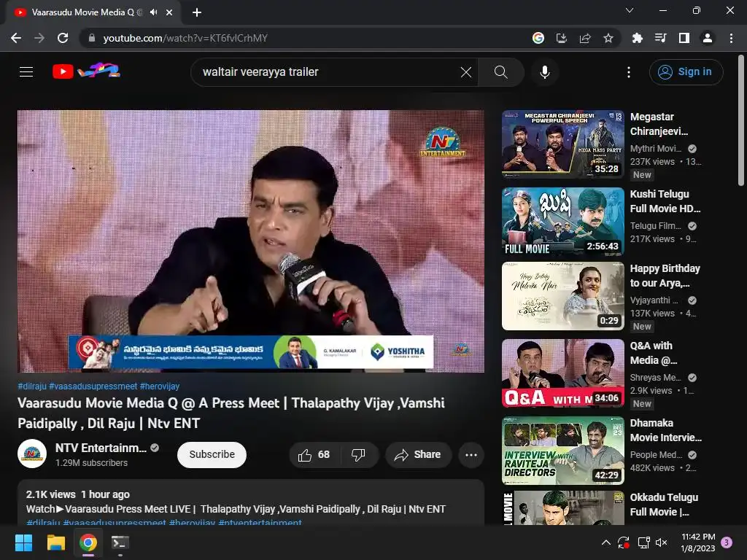Toggle Chrome side panel
This screenshot has height=560, width=747.
tap(684, 38)
